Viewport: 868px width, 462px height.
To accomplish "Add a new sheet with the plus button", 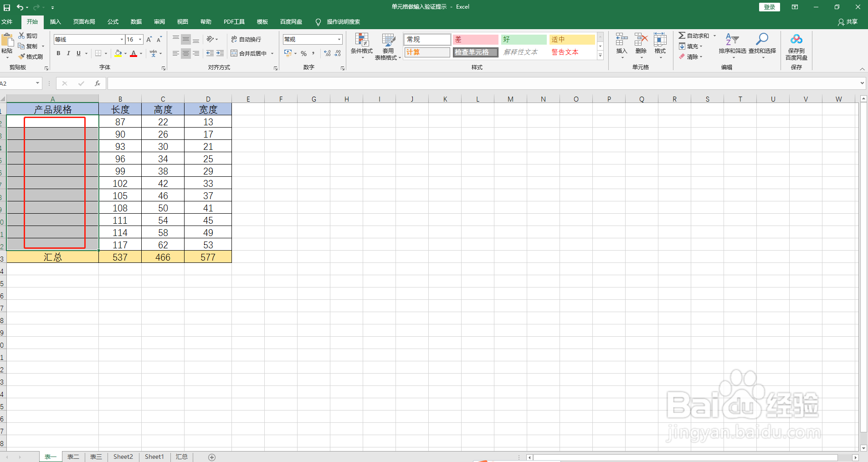I will click(211, 457).
